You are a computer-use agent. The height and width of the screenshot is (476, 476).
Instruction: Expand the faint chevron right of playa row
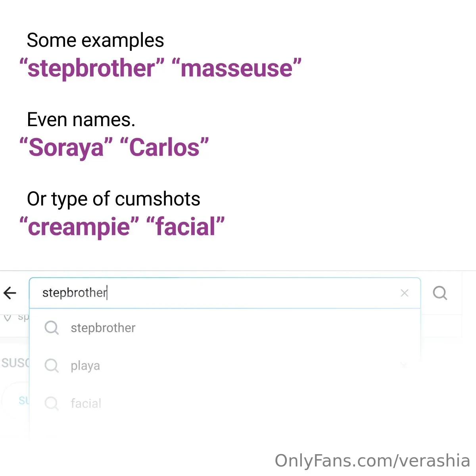[404, 365]
